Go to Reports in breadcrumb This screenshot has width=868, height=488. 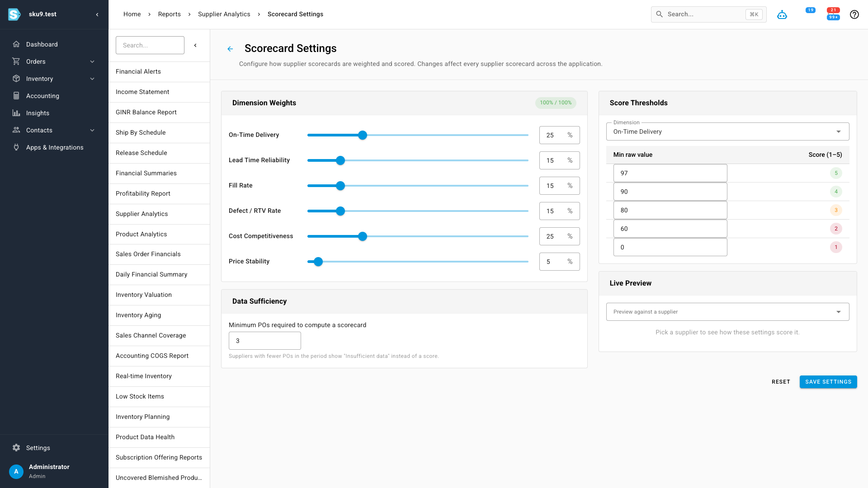(170, 14)
